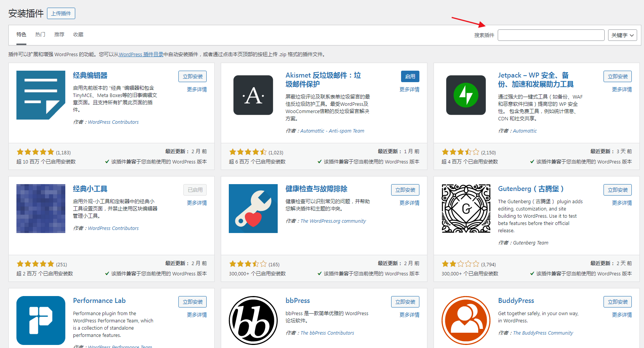Open the 关键字 search type dropdown
The height and width of the screenshot is (348, 644).
[623, 35]
